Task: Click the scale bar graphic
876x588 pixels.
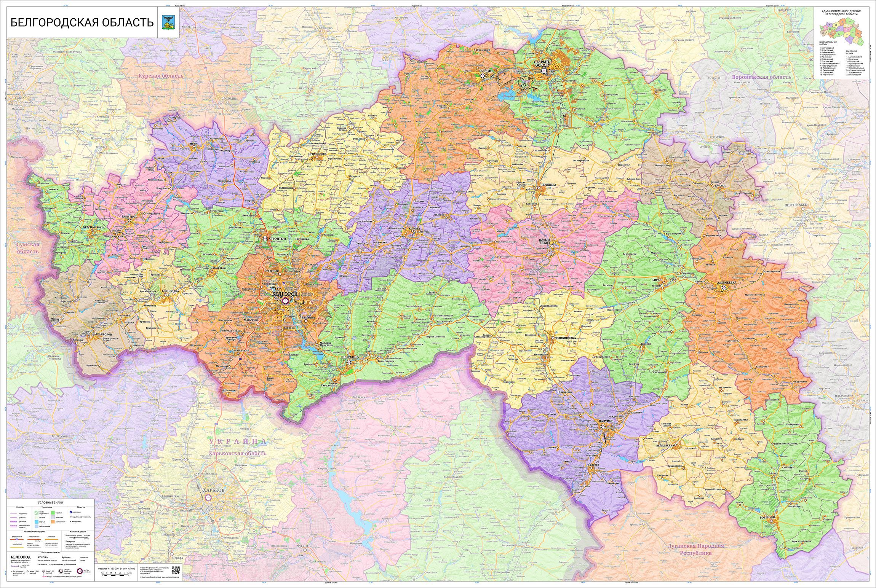Action: 115,575
